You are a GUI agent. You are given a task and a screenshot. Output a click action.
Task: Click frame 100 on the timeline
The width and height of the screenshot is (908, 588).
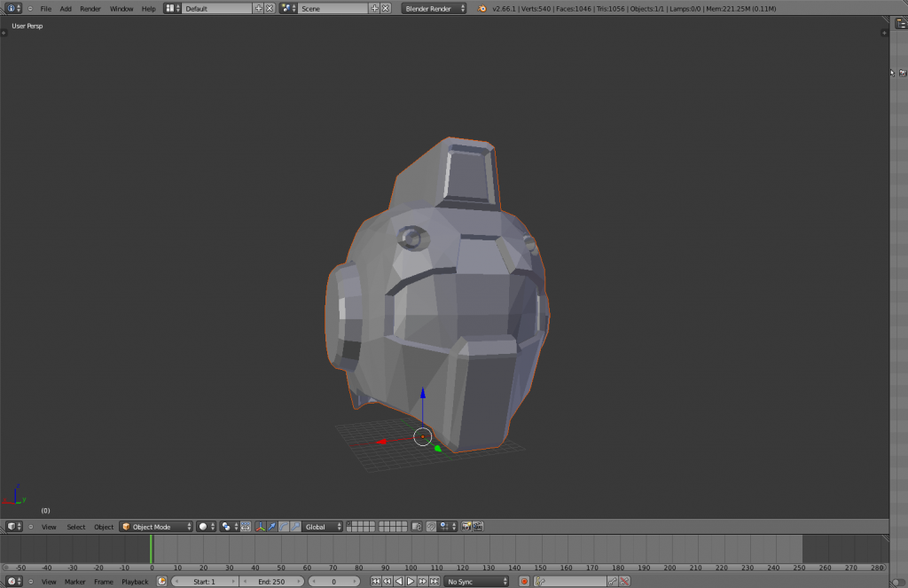point(411,550)
